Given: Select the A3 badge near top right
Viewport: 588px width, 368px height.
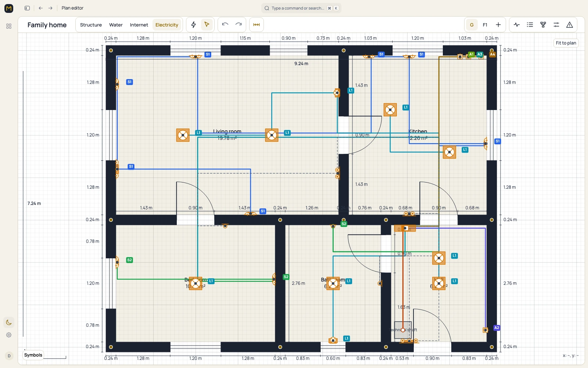Looking at the screenshot, I should coord(480,54).
